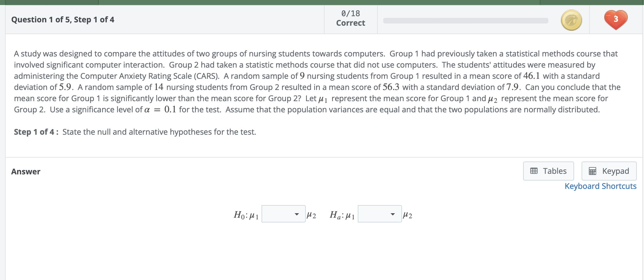Open the null hypothesis H0 operator dropdown
The height and width of the screenshot is (280, 644).
(x=283, y=214)
